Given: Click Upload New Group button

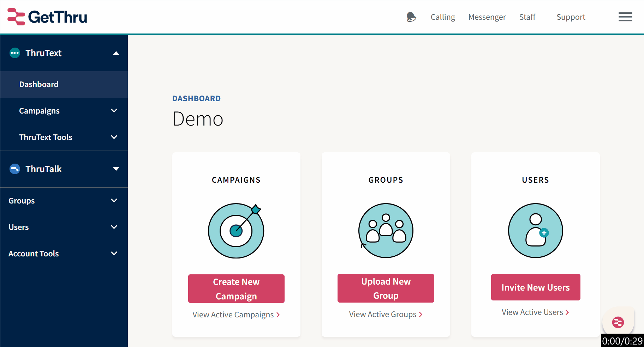Looking at the screenshot, I should 386,288.
